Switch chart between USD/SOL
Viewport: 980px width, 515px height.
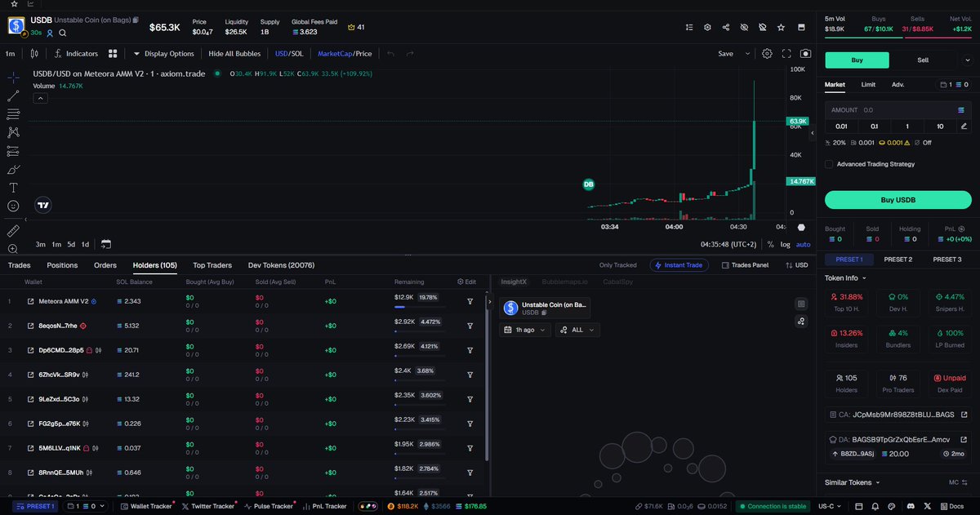[x=289, y=54]
